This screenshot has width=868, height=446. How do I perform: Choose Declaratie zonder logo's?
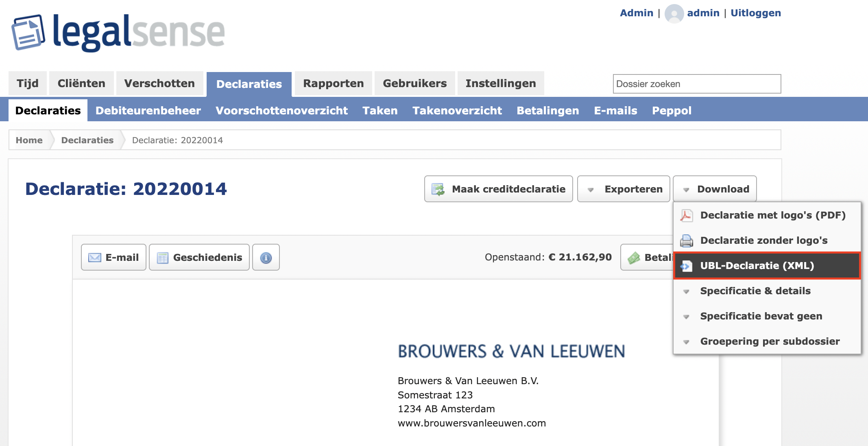tap(767, 240)
